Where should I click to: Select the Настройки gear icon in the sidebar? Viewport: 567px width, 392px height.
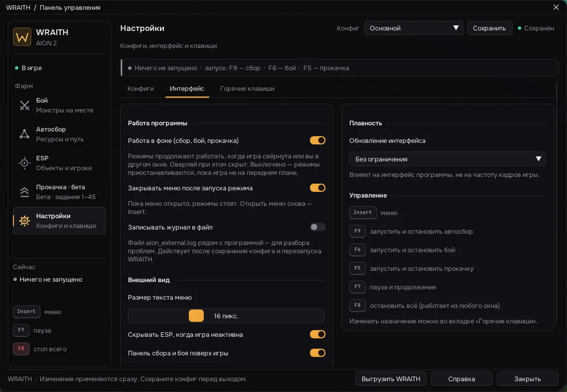tap(25, 221)
